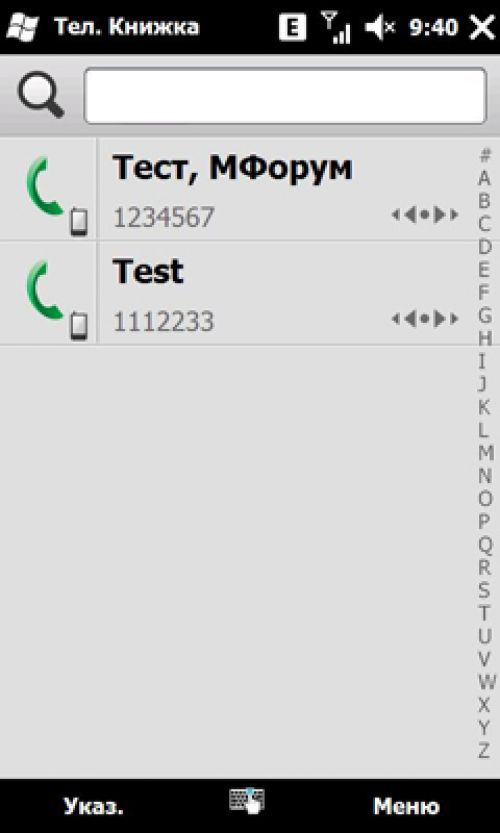Jump to letter M in alphabet index

(486, 453)
